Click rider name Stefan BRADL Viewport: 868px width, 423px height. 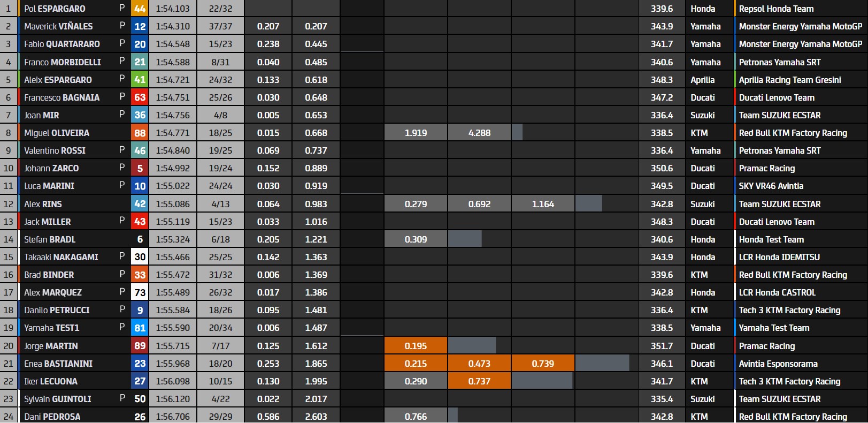click(50, 239)
